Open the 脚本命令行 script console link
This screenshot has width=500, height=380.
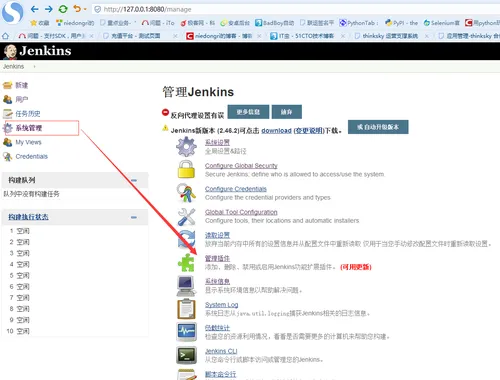(220, 374)
